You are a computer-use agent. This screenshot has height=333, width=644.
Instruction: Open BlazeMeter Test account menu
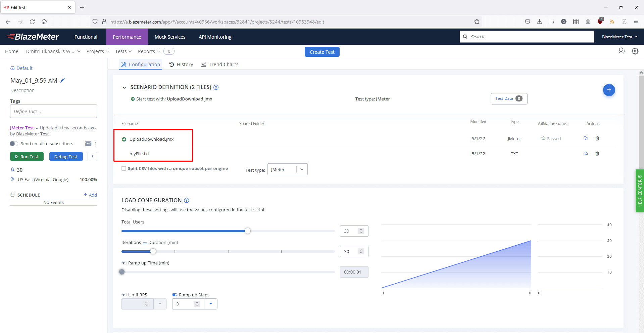tap(620, 37)
